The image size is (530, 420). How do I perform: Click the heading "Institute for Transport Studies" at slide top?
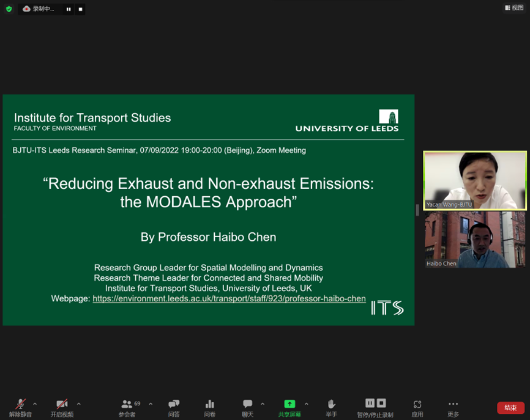92,117
